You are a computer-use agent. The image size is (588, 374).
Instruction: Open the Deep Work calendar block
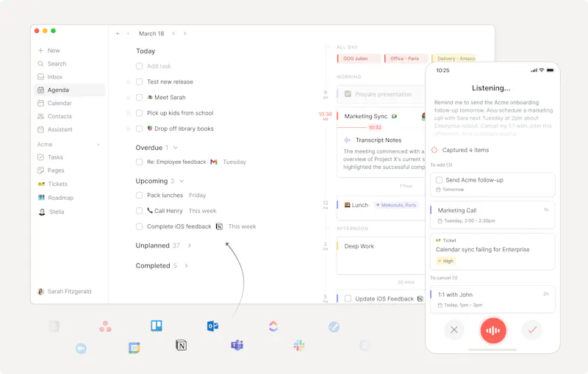tap(381, 256)
